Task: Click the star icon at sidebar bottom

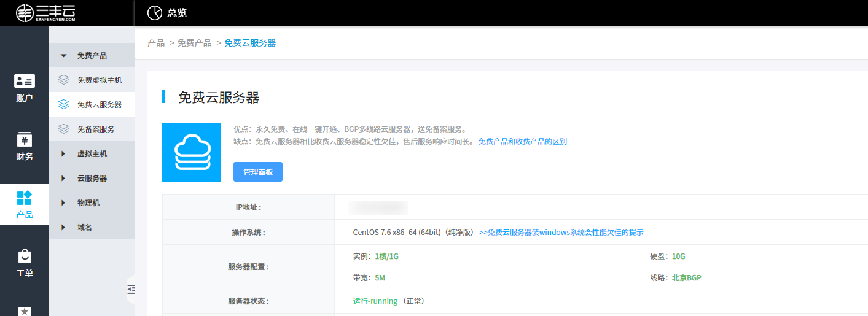Action: (25, 311)
